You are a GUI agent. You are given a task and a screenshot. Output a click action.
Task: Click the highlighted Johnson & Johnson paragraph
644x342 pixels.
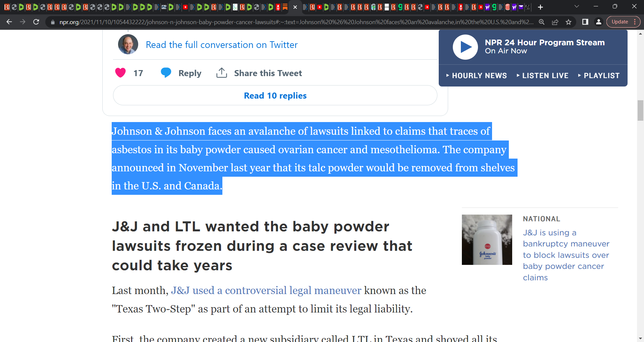point(314,158)
